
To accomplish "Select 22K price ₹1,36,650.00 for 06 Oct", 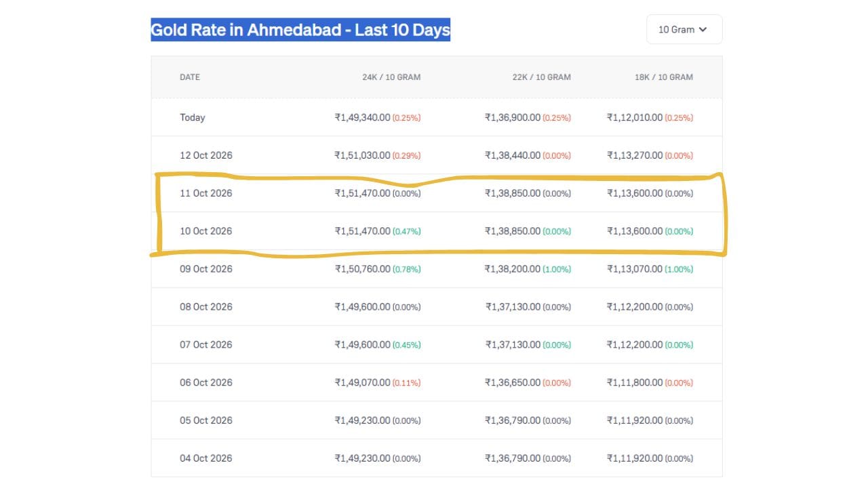I will click(513, 383).
